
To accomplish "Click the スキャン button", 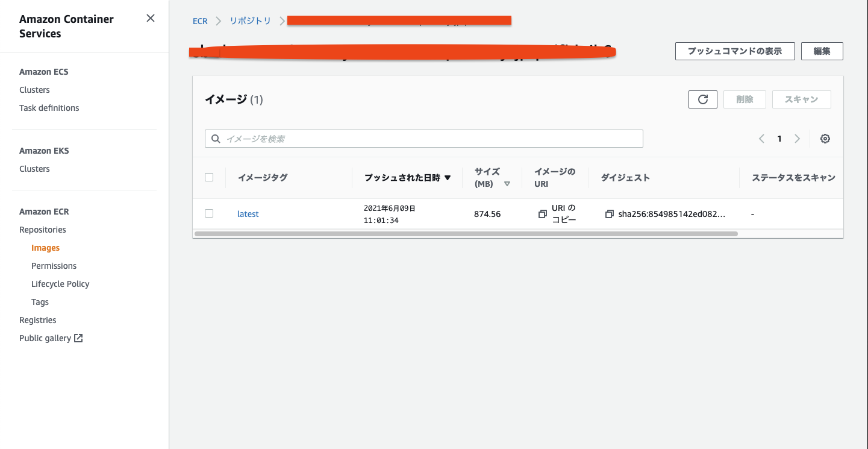I will click(802, 99).
